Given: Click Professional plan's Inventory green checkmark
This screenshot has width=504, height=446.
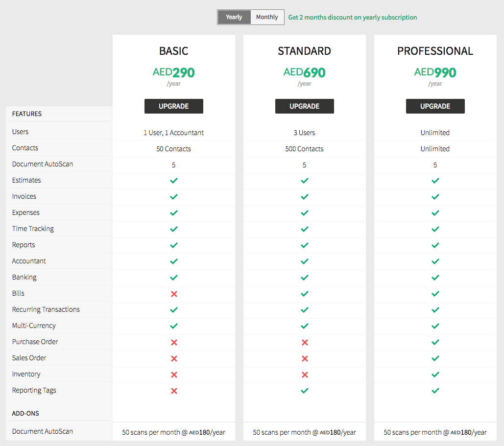Looking at the screenshot, I should (x=435, y=375).
